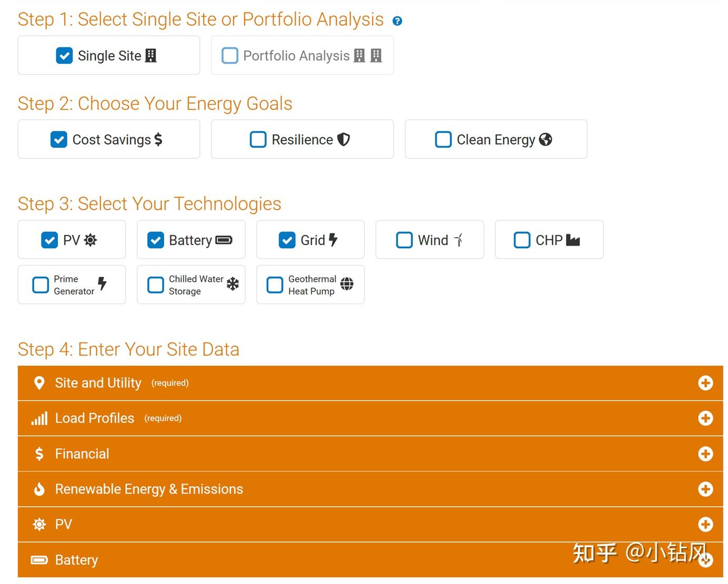Uncheck the Single Site checkbox
728x584 pixels.
click(64, 56)
